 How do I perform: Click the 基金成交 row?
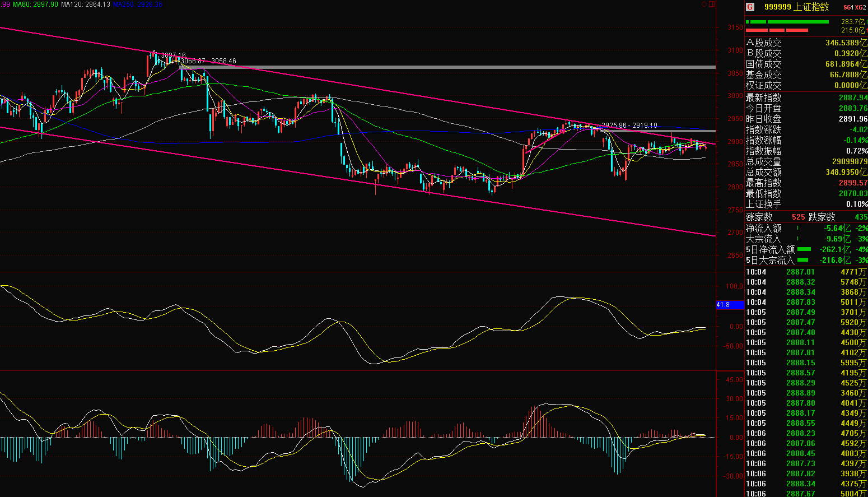point(806,75)
